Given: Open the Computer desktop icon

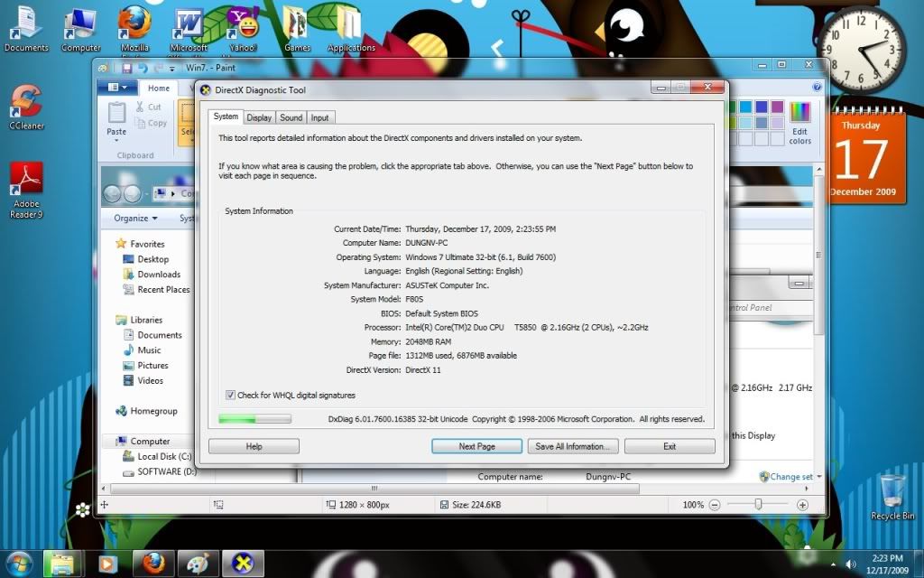Looking at the screenshot, I should point(80,28).
